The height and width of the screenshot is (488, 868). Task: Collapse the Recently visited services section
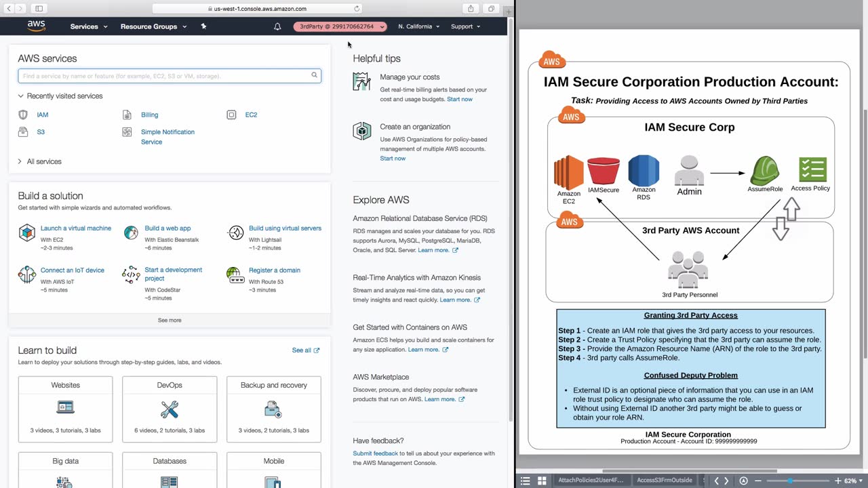click(60, 96)
